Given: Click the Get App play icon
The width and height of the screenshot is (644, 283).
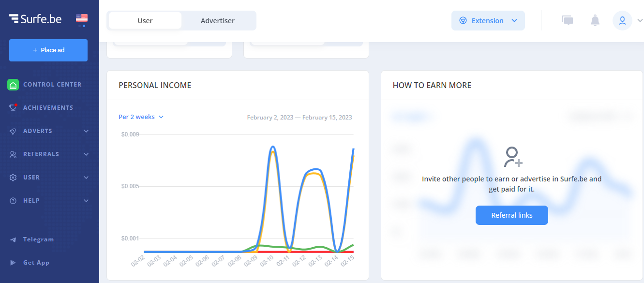Looking at the screenshot, I should 13,263.
